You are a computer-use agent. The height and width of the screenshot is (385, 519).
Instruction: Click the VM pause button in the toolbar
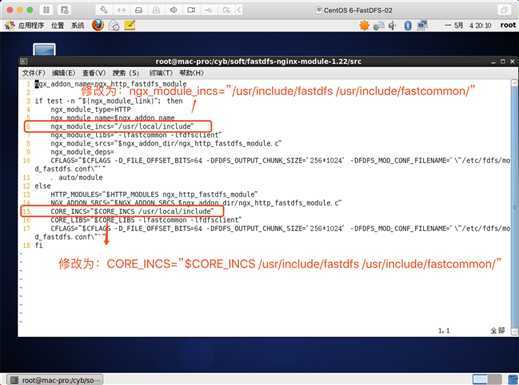point(46,10)
